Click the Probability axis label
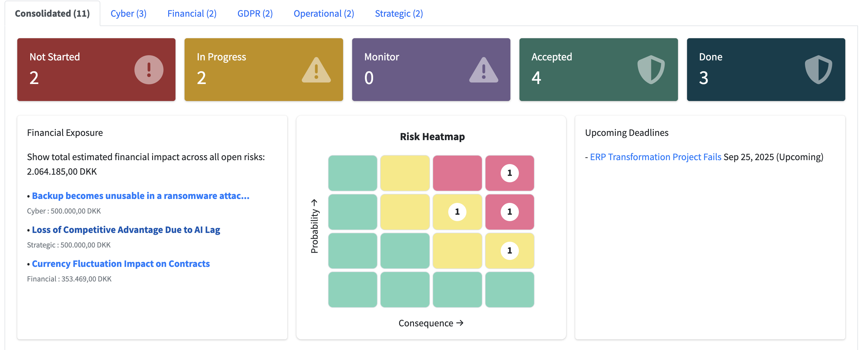868x350 pixels. click(x=314, y=226)
